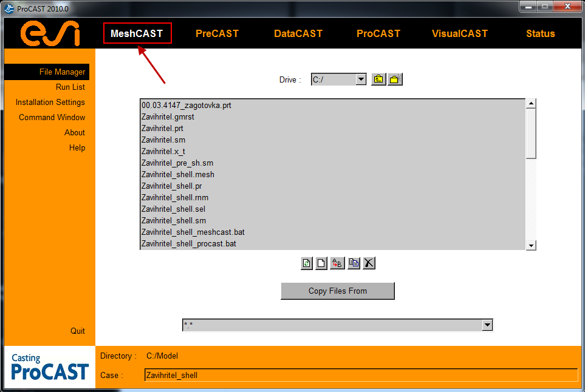Image resolution: width=585 pixels, height=392 pixels.
Task: Launch the ProCAST solver tab
Action: [378, 33]
